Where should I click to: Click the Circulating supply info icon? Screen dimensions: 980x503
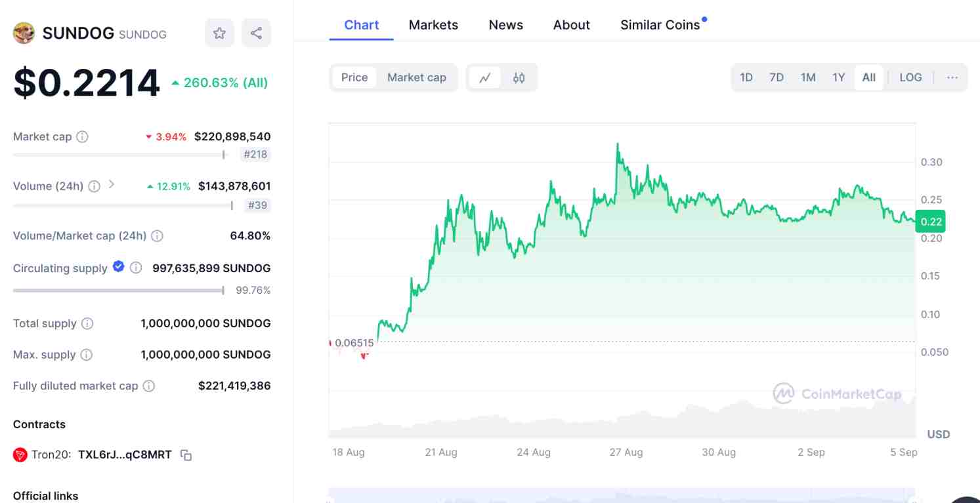136,268
